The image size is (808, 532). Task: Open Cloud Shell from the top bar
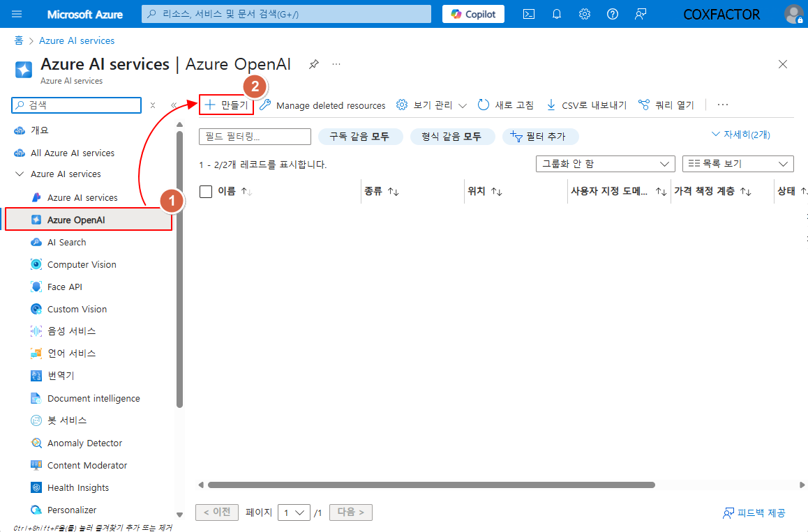click(529, 14)
